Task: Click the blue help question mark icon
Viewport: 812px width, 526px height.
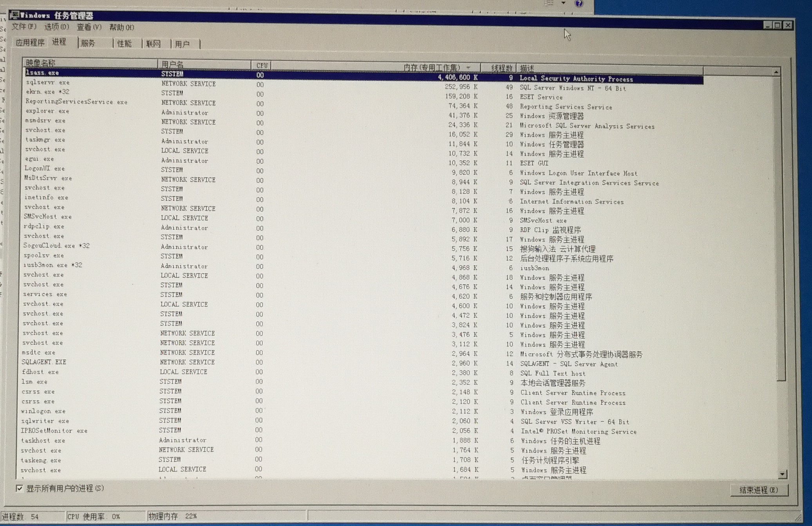Action: (579, 4)
